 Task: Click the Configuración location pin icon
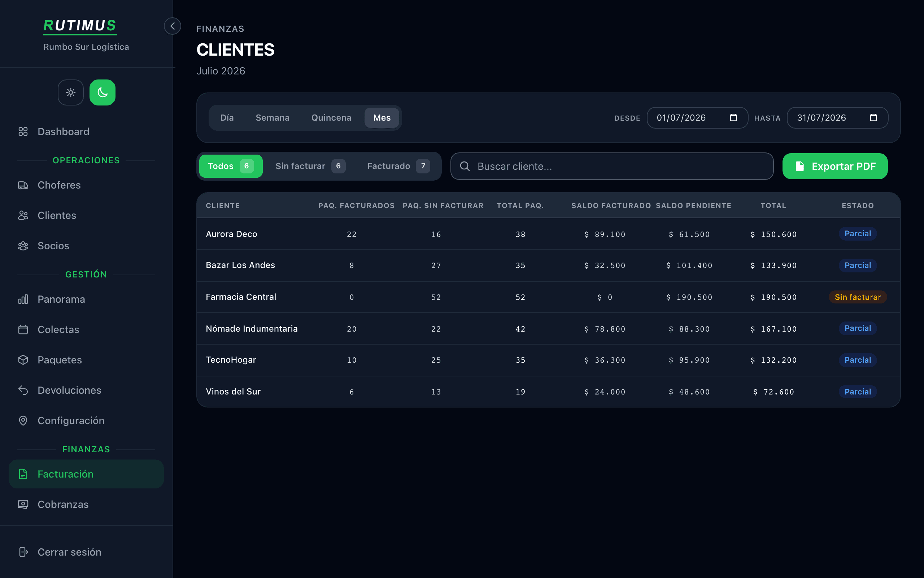[x=23, y=420]
